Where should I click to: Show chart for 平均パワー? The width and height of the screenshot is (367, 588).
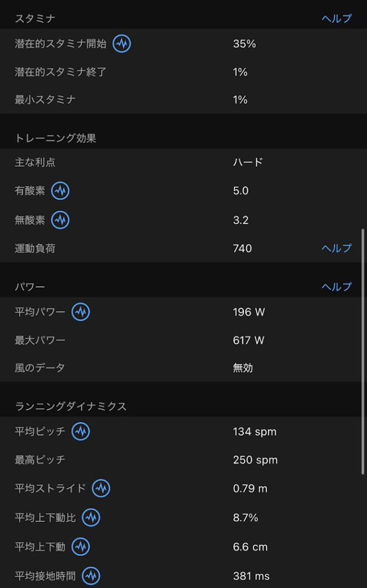[x=81, y=312]
